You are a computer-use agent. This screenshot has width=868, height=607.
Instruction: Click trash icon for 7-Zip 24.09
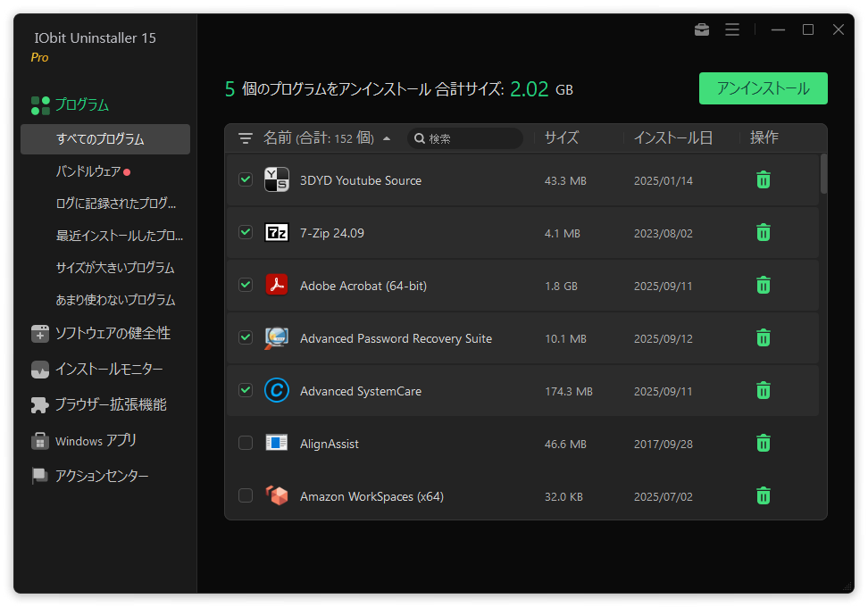pyautogui.click(x=764, y=233)
